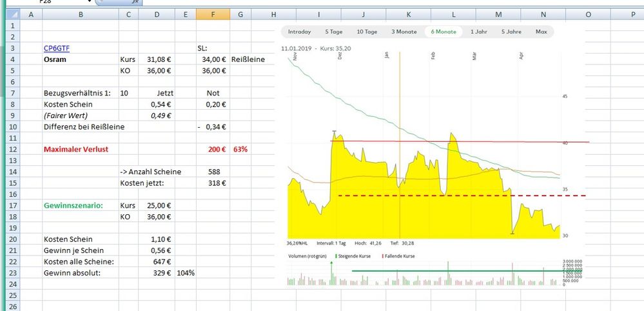Select the Gewinn absolut 104% cell

pos(185,272)
